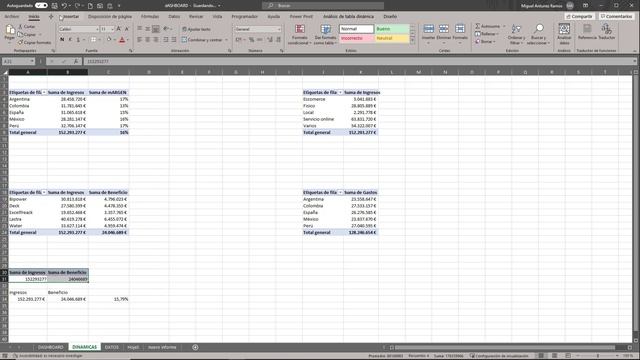Toggle the Autoguardado switch
640x360 pixels.
coord(41,6)
